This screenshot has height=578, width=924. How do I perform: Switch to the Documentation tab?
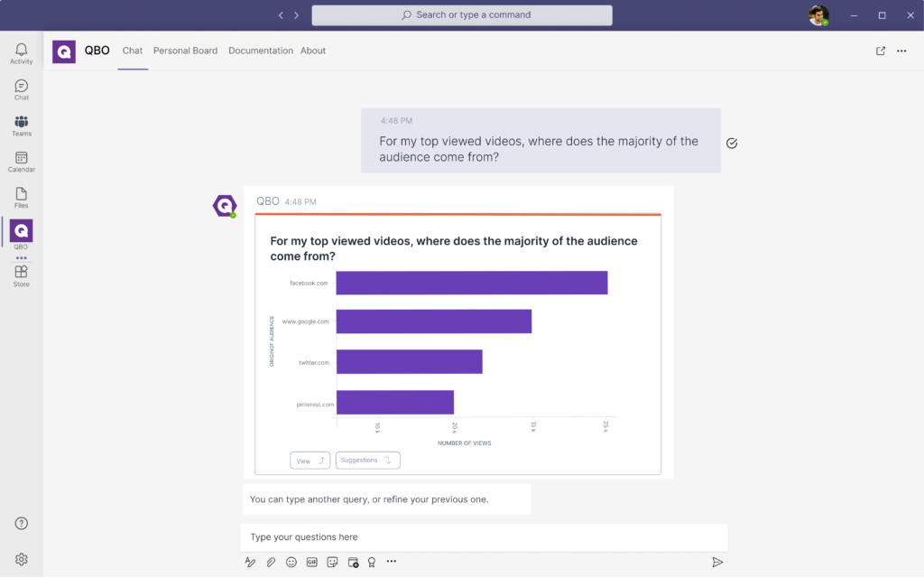(261, 51)
